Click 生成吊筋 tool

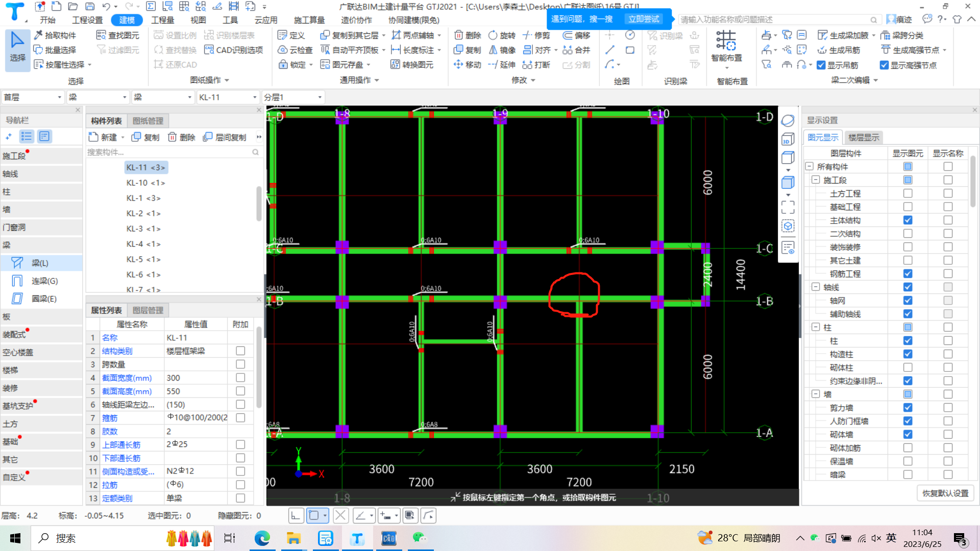(839, 50)
